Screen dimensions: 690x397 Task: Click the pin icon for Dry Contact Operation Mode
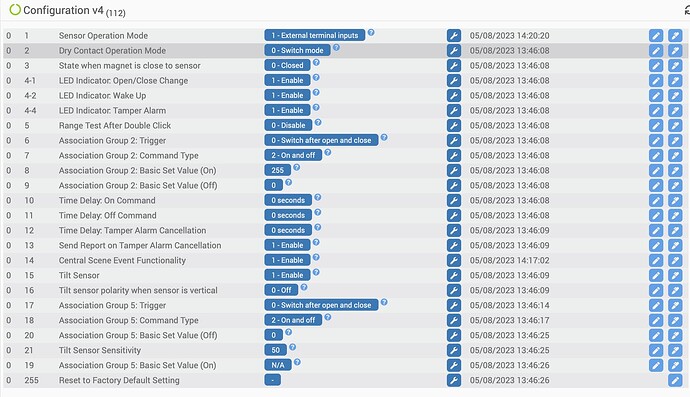click(675, 51)
